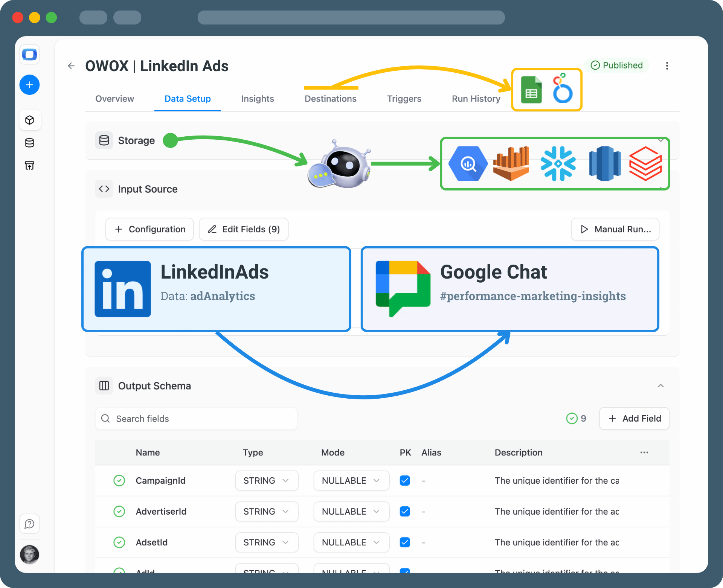Open the three-dot more options menu
Image resolution: width=723 pixels, height=588 pixels.
coord(667,66)
